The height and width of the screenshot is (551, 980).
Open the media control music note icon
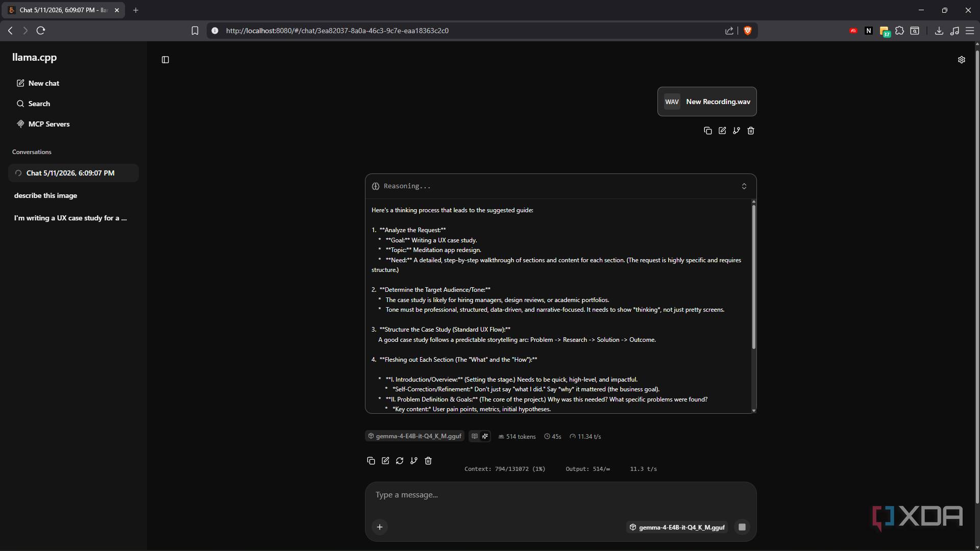click(954, 31)
